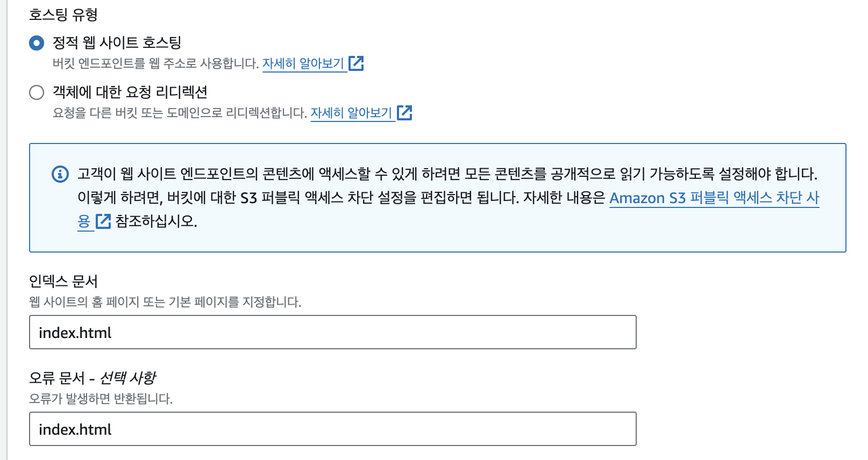Click external-link icon beside redirection 자세히 알아보기
The height and width of the screenshot is (460, 868).
click(x=404, y=113)
